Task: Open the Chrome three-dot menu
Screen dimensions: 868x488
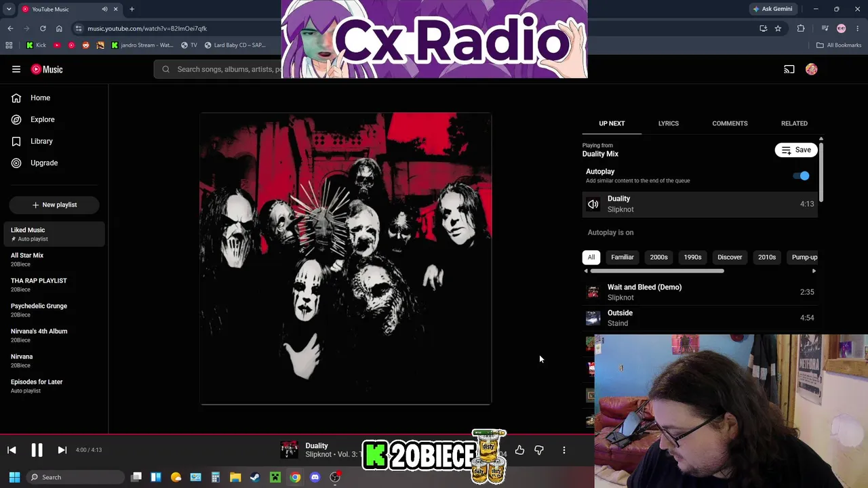Action: 858,28
